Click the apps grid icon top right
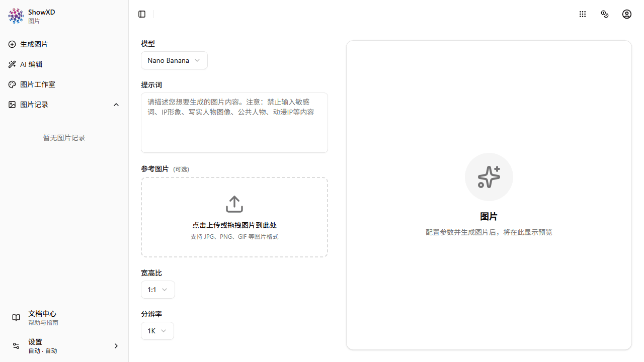Screen dimensions: 644x362 582,14
